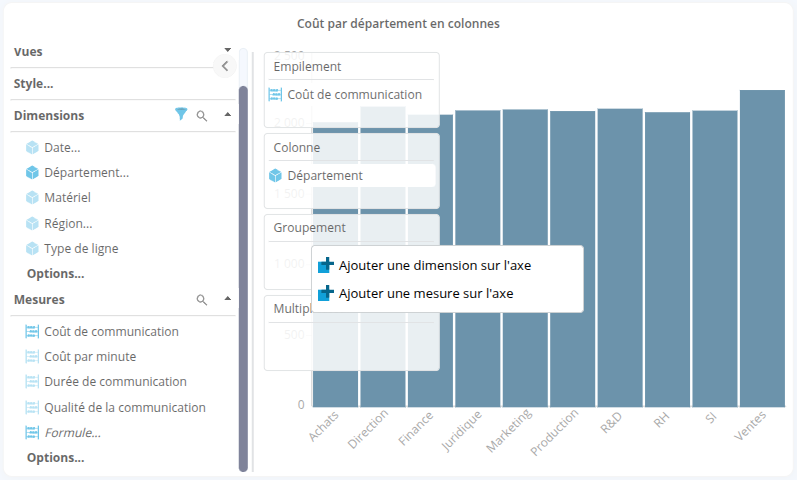Click the measure icon beside Durée de communication
The image size is (797, 480).
32,382
